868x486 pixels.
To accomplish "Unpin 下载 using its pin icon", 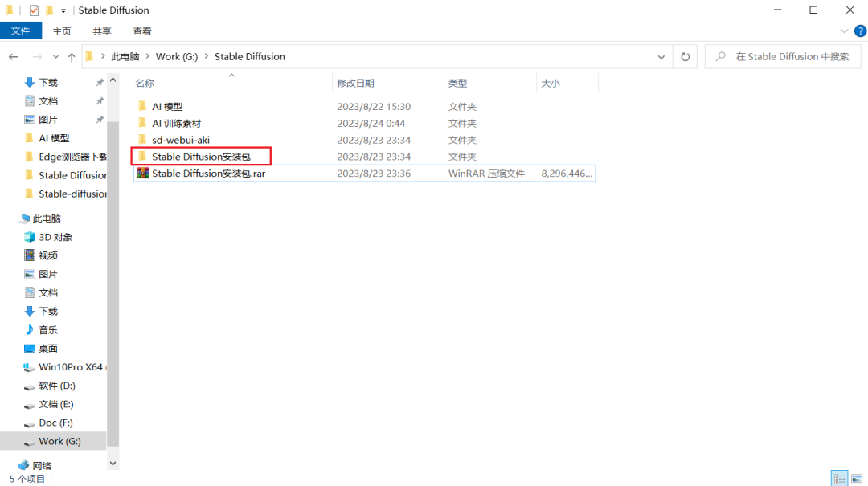I will tap(100, 83).
